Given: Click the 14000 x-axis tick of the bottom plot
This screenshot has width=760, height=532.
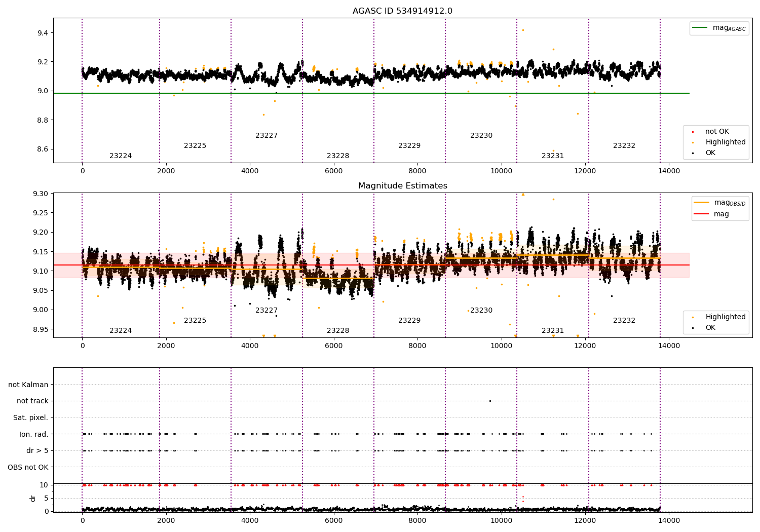Looking at the screenshot, I should [669, 521].
